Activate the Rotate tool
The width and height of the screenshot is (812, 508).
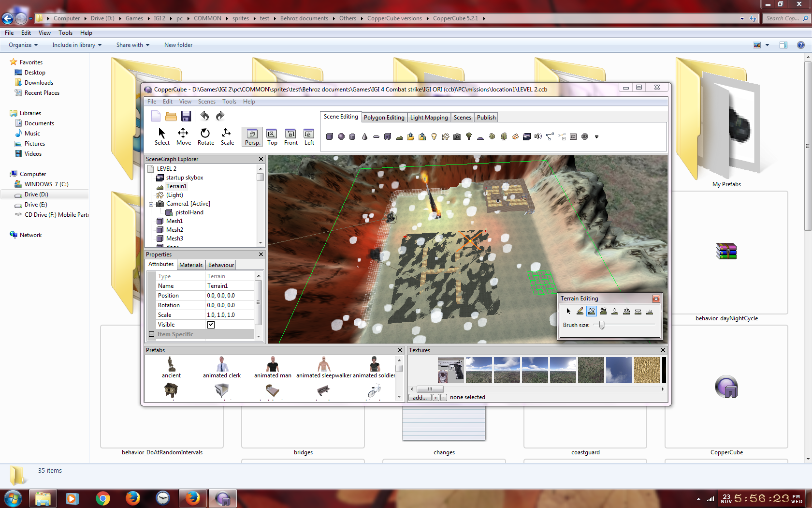coord(205,136)
